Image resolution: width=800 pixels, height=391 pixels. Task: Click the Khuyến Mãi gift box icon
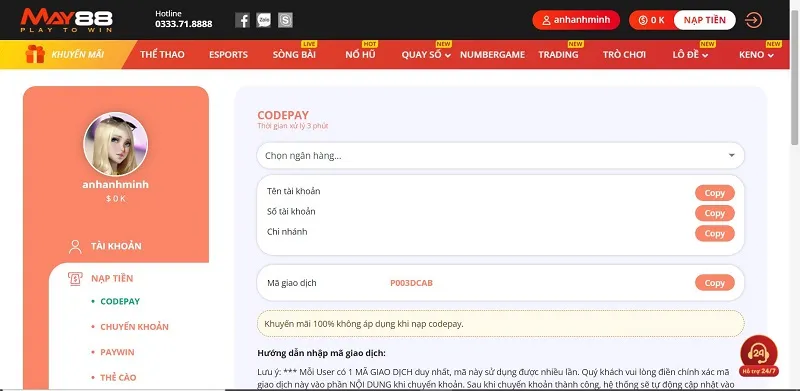pyautogui.click(x=35, y=54)
